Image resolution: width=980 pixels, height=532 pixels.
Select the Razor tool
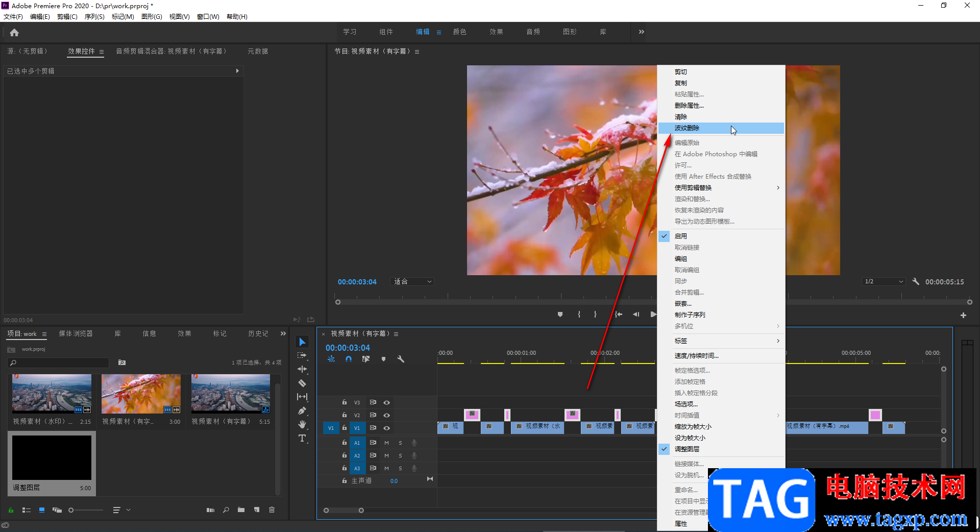click(302, 383)
